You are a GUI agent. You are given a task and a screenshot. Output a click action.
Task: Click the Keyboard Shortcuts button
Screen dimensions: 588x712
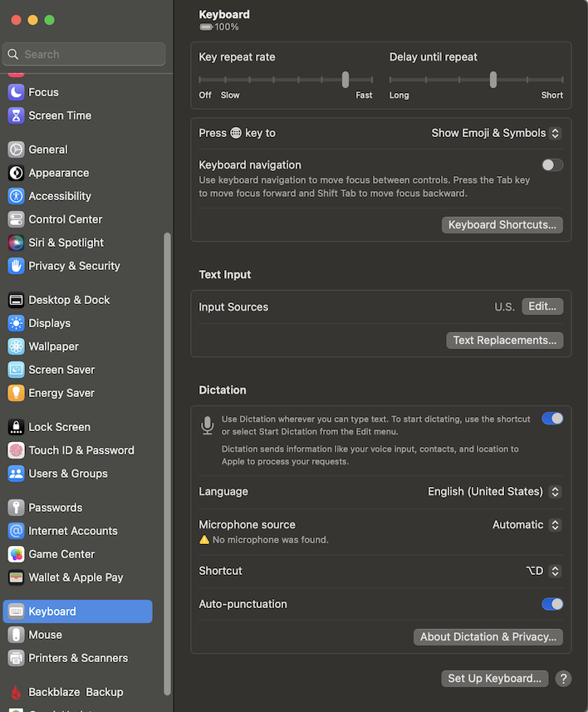pyautogui.click(x=502, y=224)
